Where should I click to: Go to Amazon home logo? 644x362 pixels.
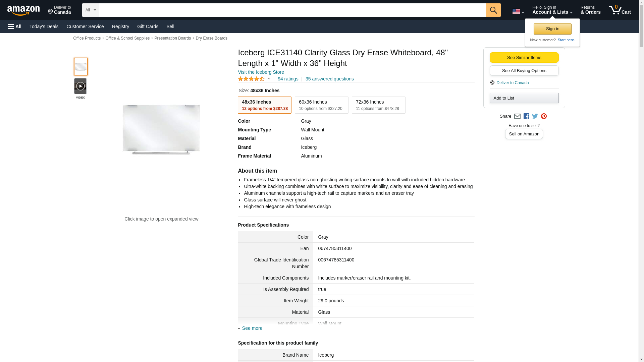point(23,10)
